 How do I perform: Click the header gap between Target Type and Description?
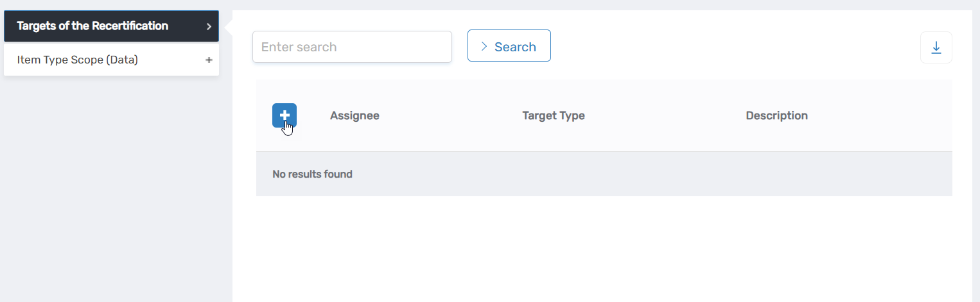(x=665, y=116)
